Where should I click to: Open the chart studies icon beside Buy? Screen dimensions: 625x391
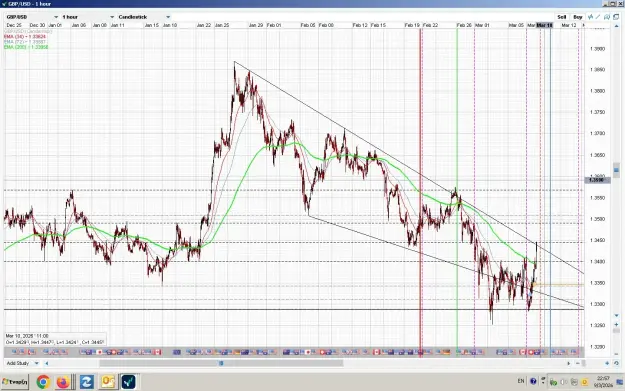point(591,17)
